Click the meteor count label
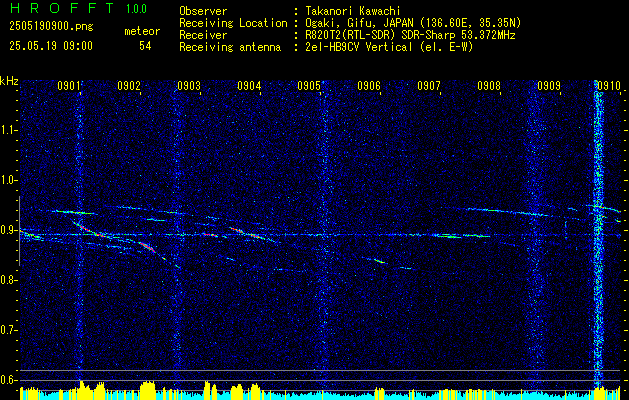Viewport: 629px width, 400px height. (142, 31)
